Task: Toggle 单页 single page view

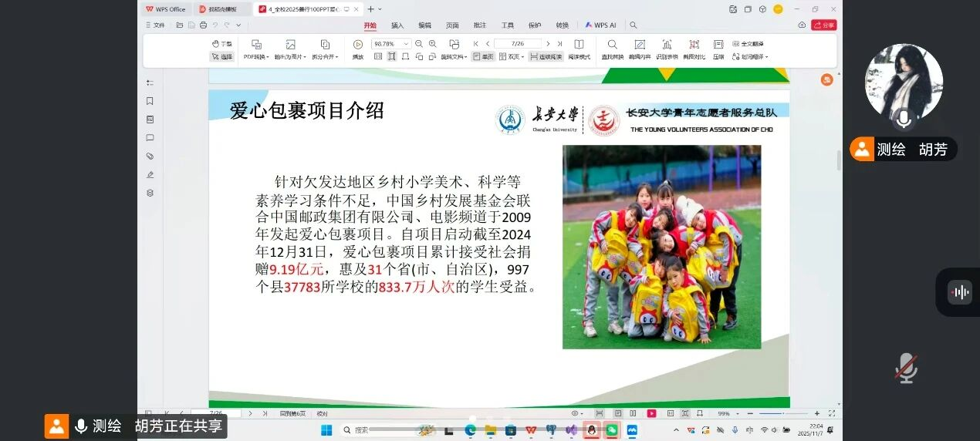Action: (483, 56)
